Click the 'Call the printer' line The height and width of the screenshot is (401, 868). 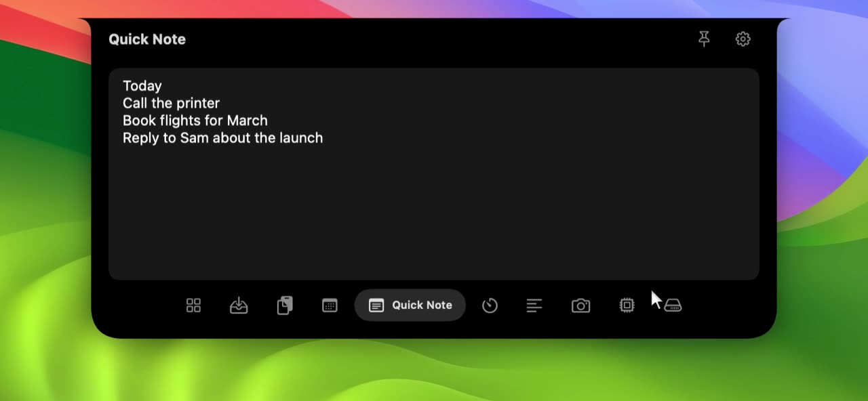(171, 103)
